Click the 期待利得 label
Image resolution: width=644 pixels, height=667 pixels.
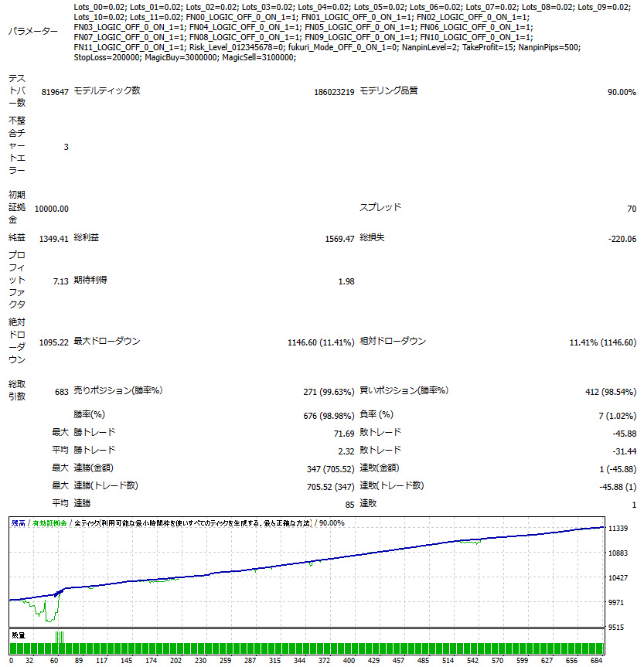tap(90, 280)
